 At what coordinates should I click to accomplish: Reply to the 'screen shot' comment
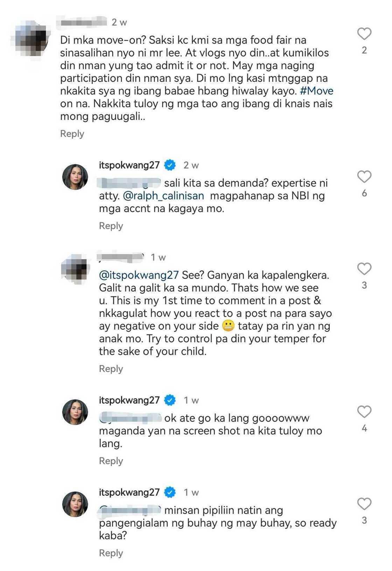111,461
